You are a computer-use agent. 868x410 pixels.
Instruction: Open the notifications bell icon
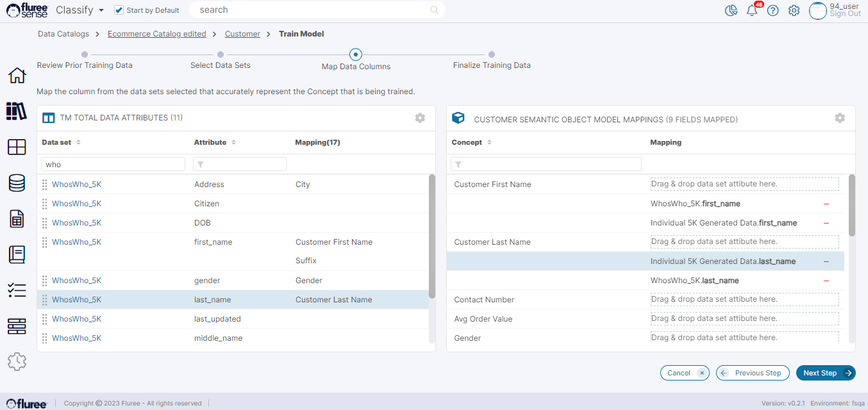(752, 11)
